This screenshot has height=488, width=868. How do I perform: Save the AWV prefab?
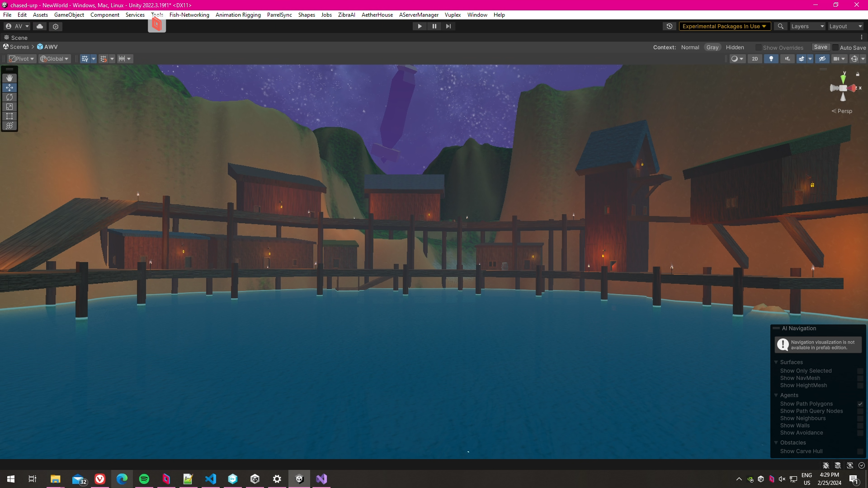tap(820, 47)
